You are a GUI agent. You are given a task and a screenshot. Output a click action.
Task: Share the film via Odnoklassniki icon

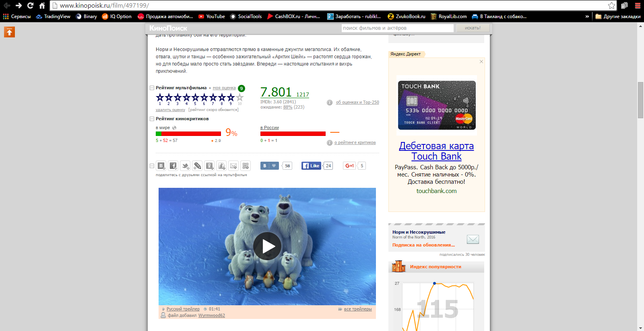[209, 166]
